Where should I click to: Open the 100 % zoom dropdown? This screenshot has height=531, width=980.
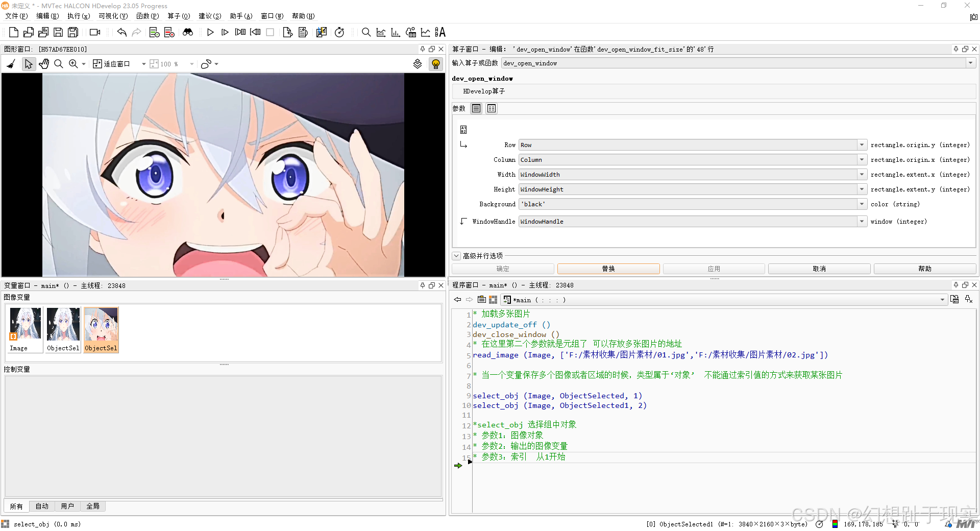[192, 64]
